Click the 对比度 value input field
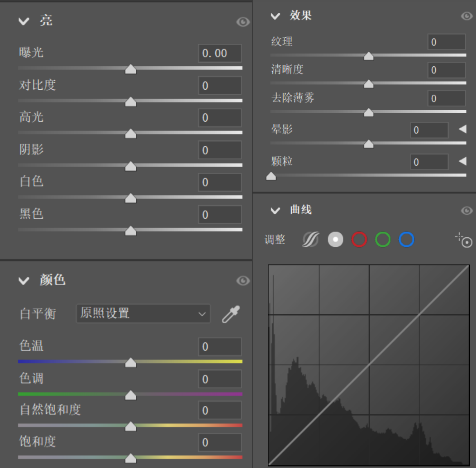The height and width of the screenshot is (468, 476). [220, 86]
